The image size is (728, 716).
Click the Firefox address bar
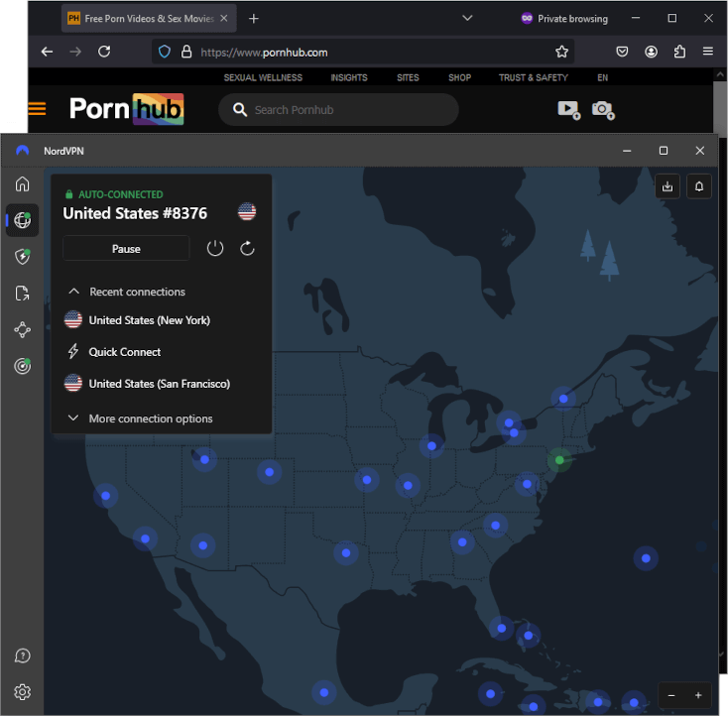click(362, 52)
